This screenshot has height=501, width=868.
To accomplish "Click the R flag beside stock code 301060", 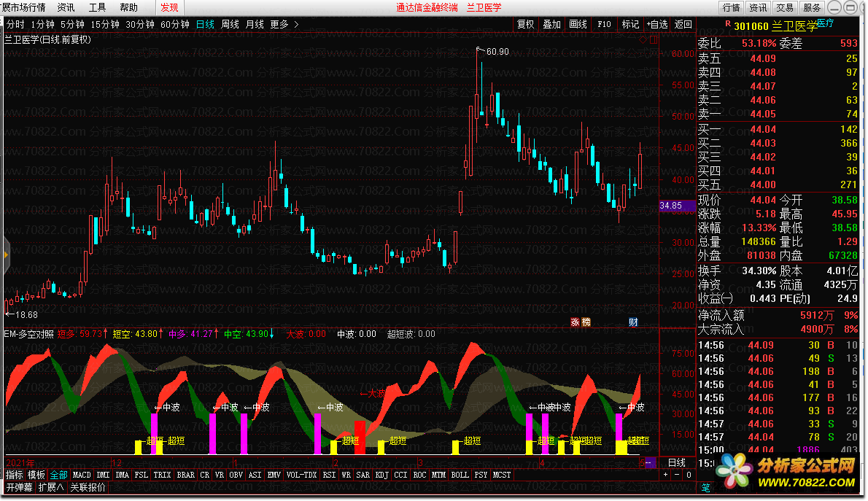I will pos(728,24).
